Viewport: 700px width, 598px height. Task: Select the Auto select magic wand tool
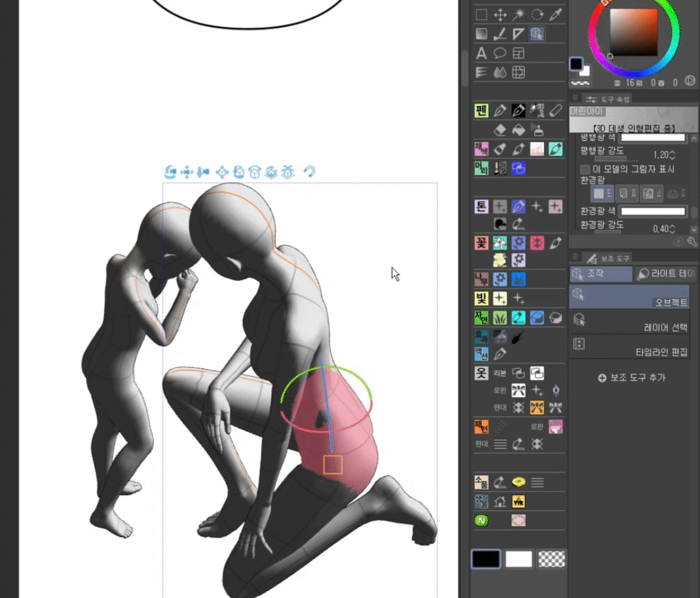pos(519,14)
